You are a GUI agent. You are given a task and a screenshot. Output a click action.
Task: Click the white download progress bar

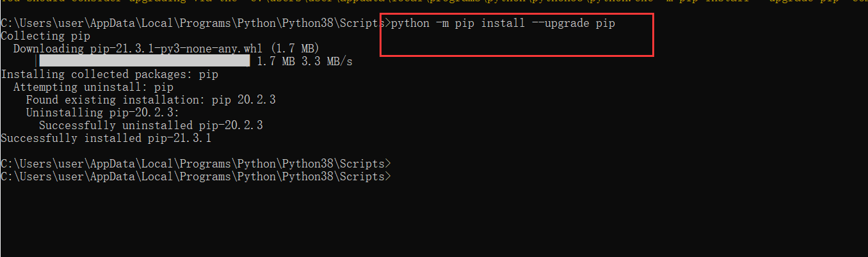[145, 61]
